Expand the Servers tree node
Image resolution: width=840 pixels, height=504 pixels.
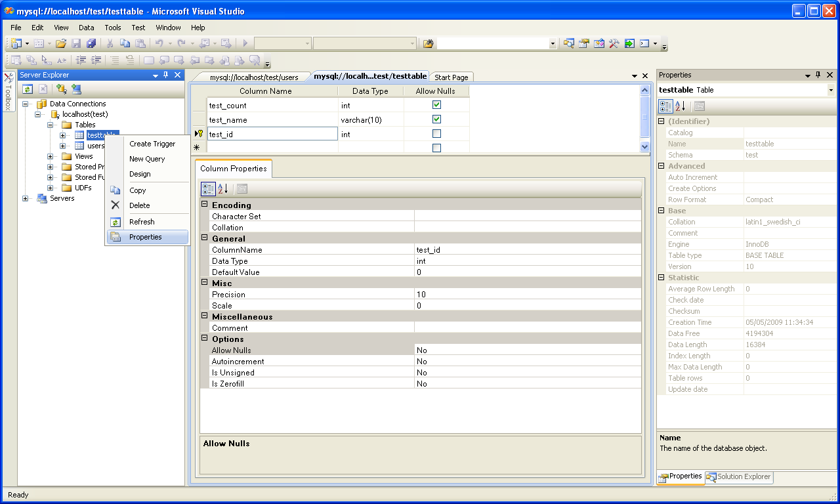[26, 198]
